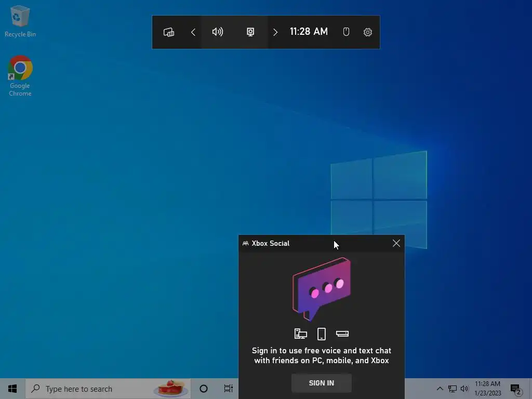Click the PC device icon in Xbox Social
Viewport: 532px width, 399px height.
pos(301,334)
